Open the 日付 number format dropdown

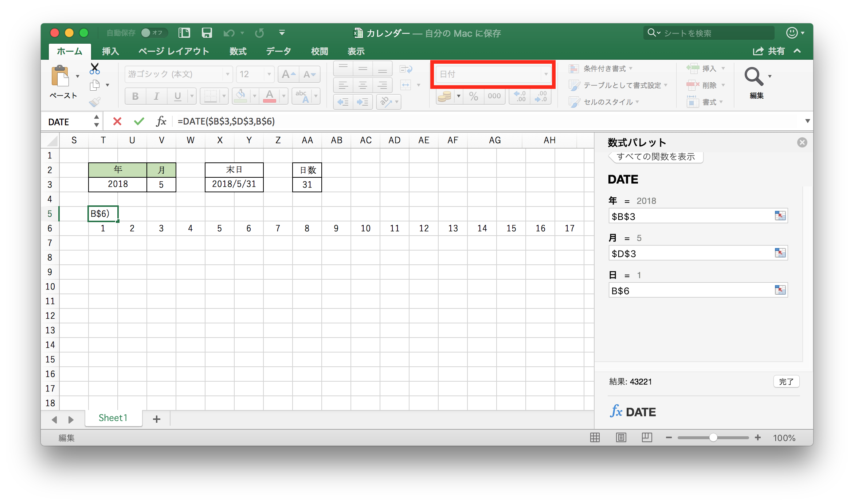pos(545,74)
